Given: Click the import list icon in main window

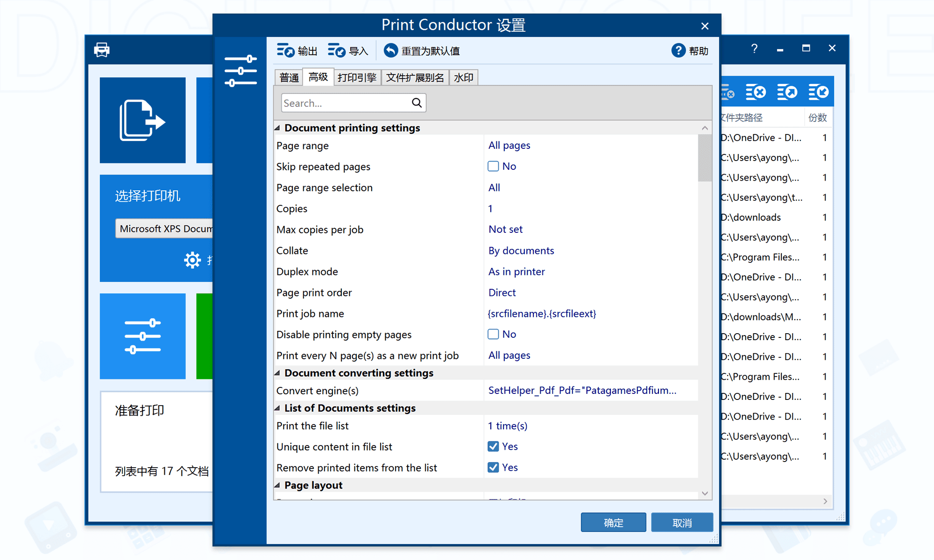Looking at the screenshot, I should pos(819,92).
